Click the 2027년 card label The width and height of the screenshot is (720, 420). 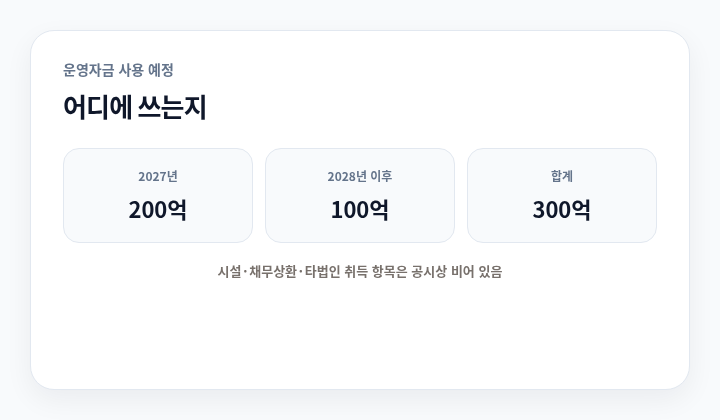(158, 176)
